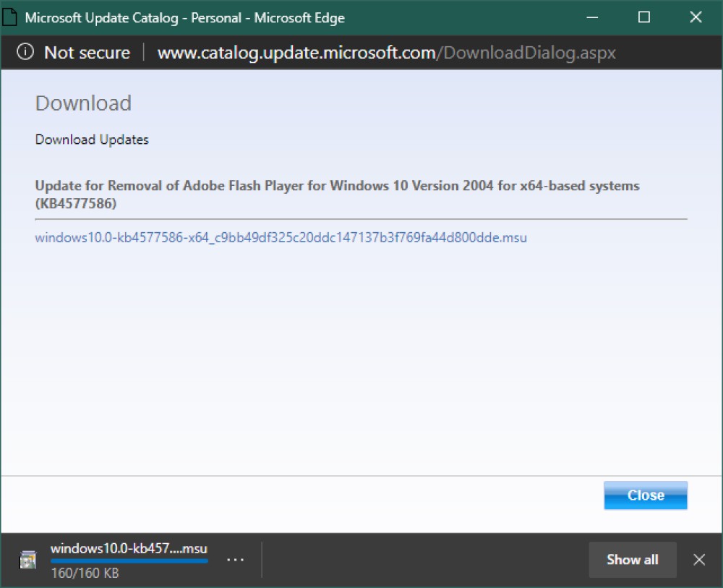This screenshot has width=723, height=588.
Task: Download the windows10.0-kb4577586-x64 msu link
Action: pos(281,237)
